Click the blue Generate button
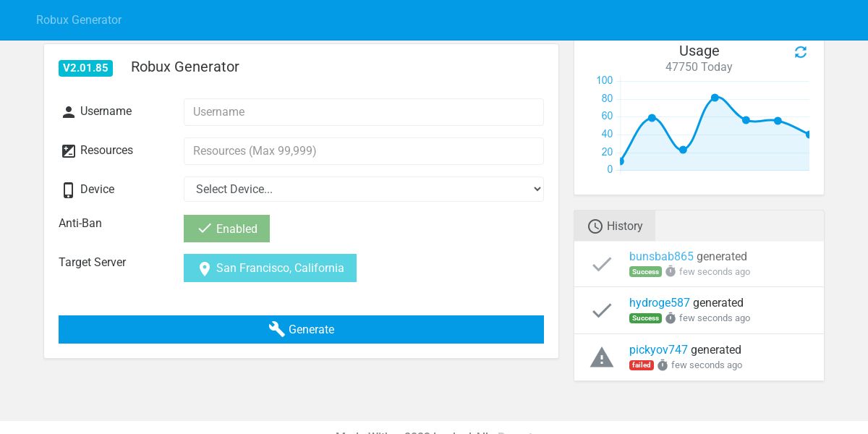The width and height of the screenshot is (868, 434). [x=301, y=329]
